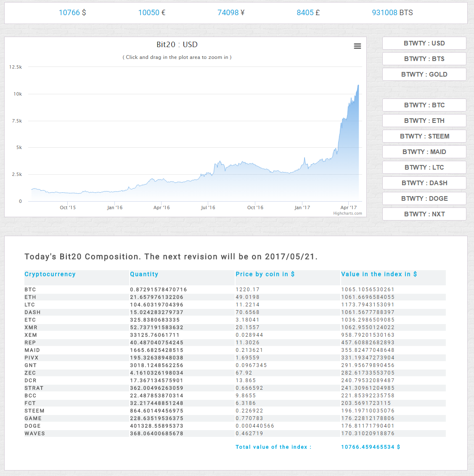This screenshot has height=476, width=474.
Task: Click the 10050 € index value
Action: [152, 13]
